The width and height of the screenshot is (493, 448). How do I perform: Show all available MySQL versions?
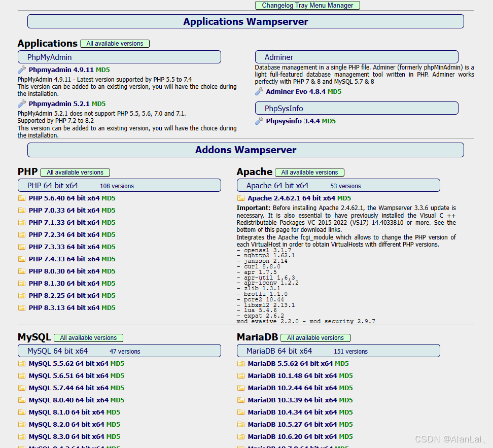(88, 338)
